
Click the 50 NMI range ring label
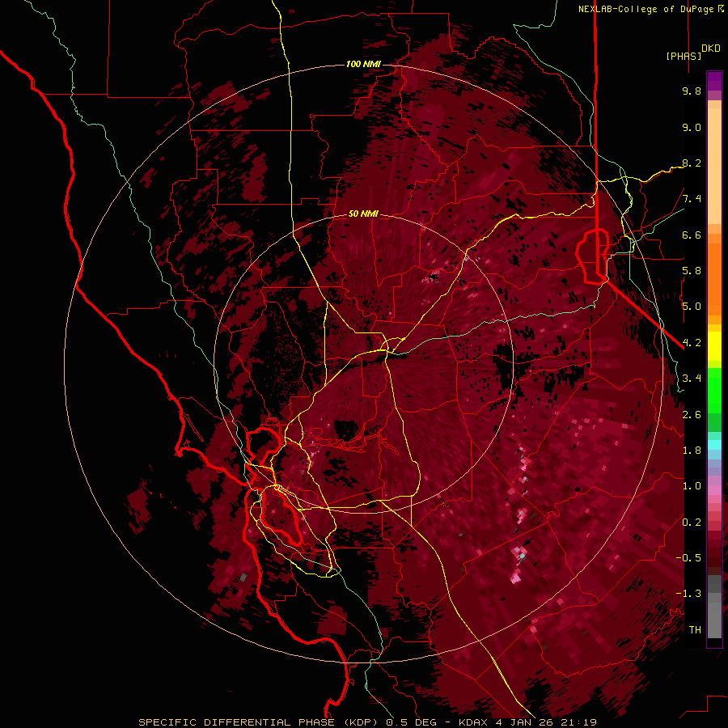pyautogui.click(x=363, y=214)
